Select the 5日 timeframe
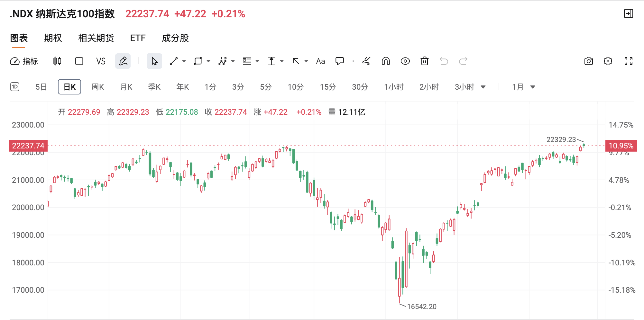644x320 pixels. [x=41, y=87]
